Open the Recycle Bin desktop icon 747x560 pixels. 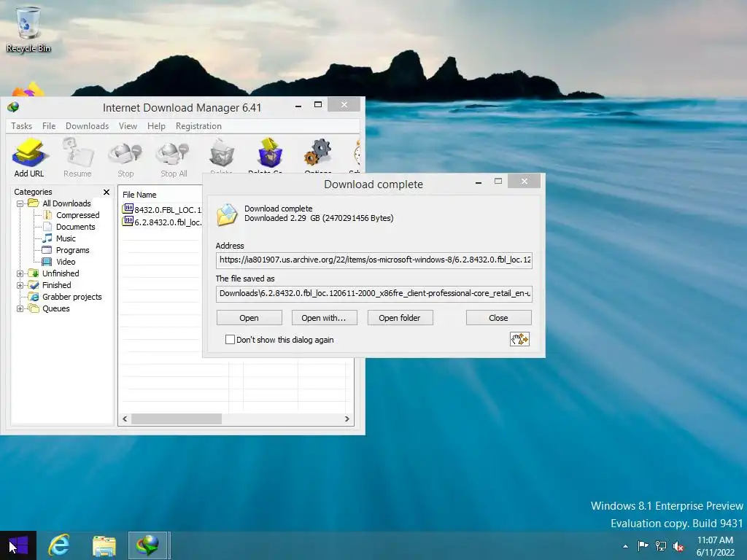[28, 29]
